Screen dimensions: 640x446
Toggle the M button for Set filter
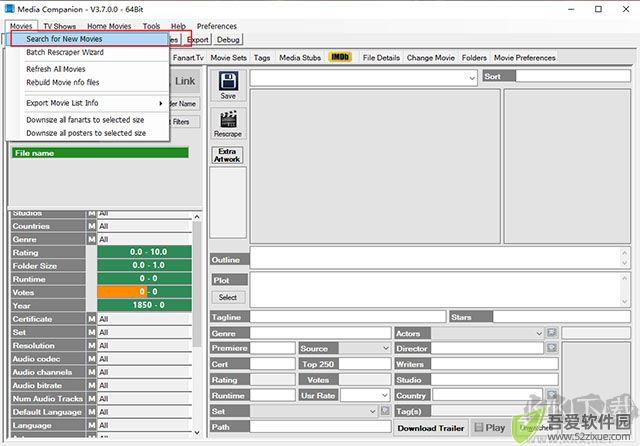click(91, 332)
